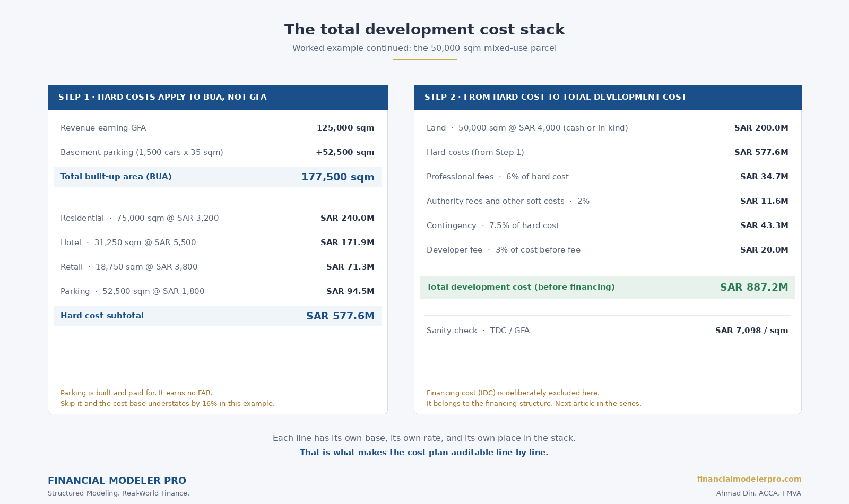This screenshot has height=504, width=849.
Task: Click the "Basement parking (1,500 cars x 35 sqm)" label
Action: point(142,152)
